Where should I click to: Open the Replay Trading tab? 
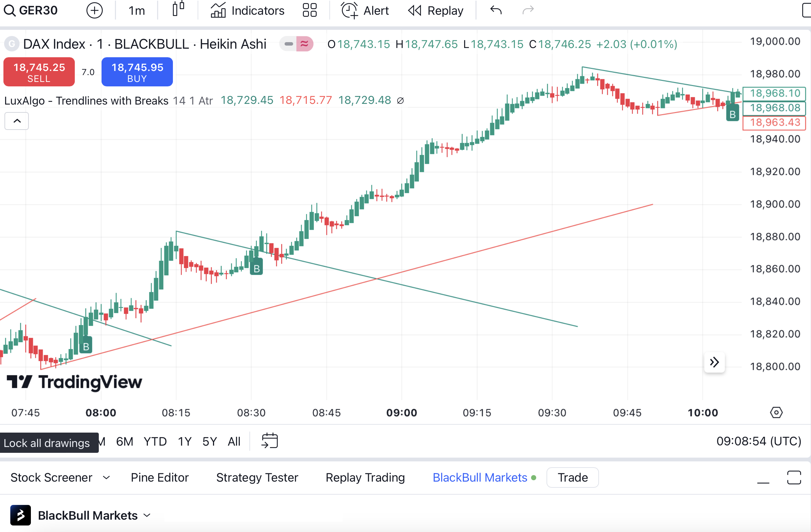click(x=365, y=477)
